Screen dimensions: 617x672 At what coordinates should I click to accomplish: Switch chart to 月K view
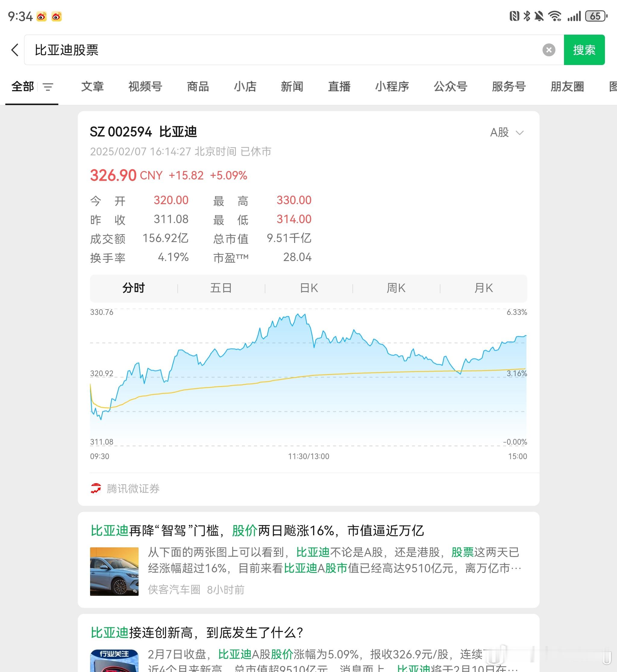[484, 288]
